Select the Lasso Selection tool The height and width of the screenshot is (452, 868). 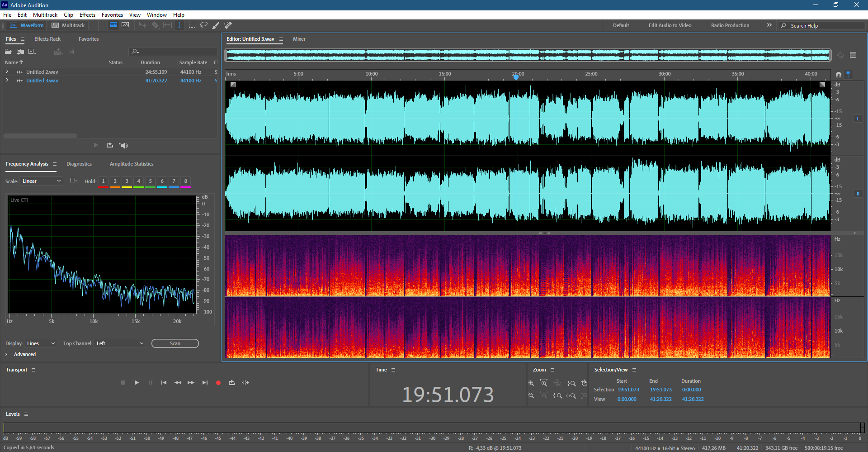point(204,25)
